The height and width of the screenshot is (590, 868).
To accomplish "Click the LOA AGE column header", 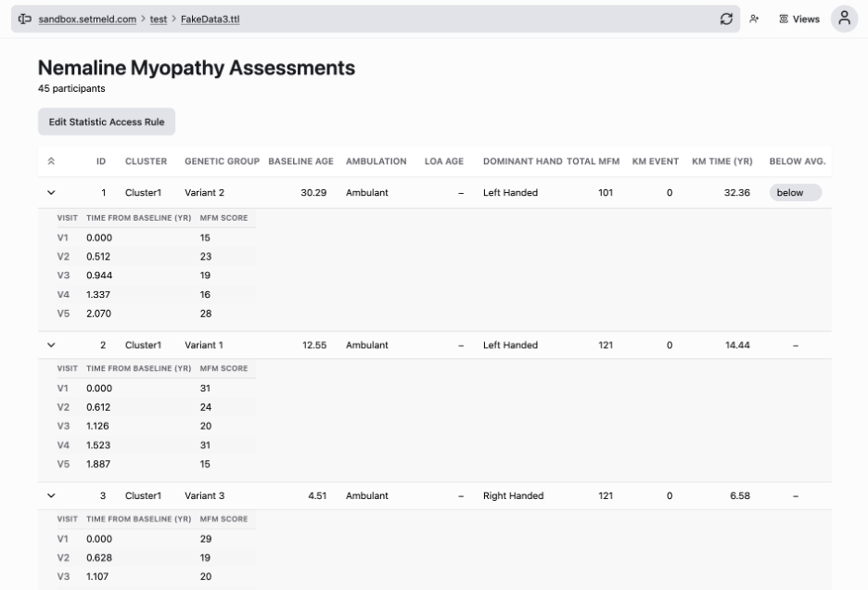I will pos(444,161).
